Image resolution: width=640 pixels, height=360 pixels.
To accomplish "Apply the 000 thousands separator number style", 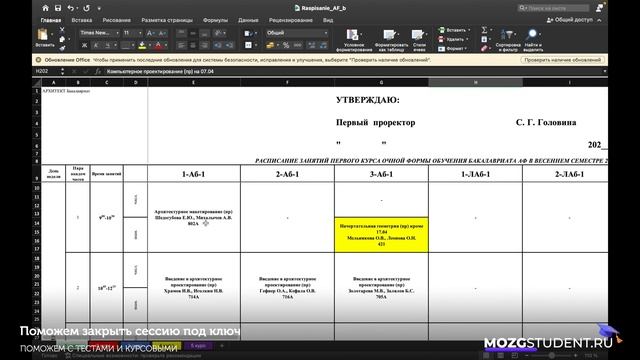I will (298, 45).
